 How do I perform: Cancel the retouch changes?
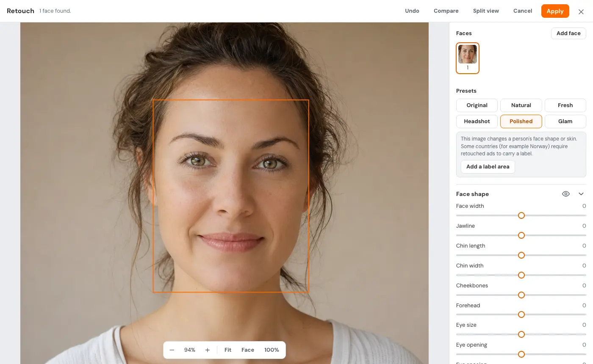[523, 11]
